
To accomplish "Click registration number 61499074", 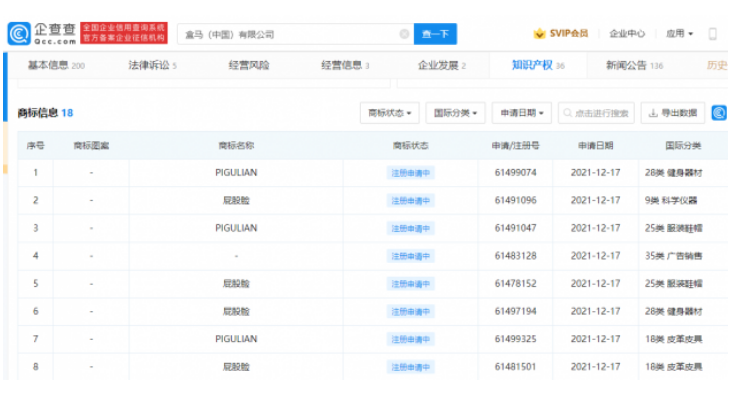I will pos(515,173).
